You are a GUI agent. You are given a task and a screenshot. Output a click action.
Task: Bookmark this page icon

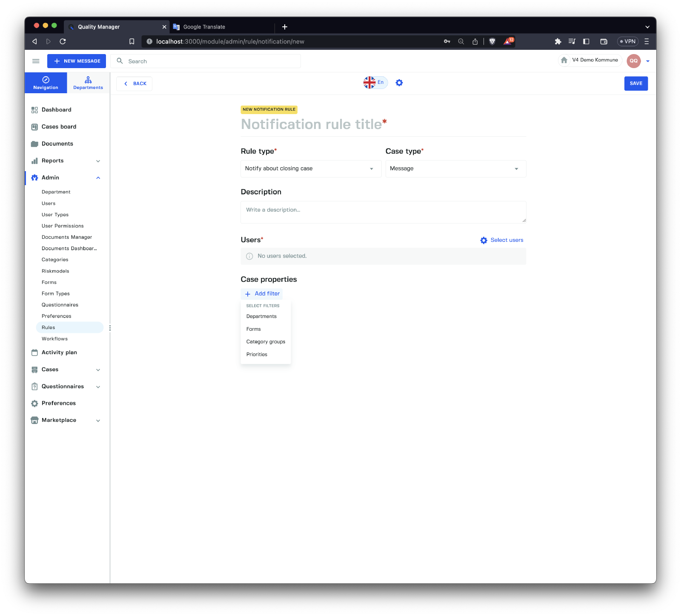[x=132, y=41]
